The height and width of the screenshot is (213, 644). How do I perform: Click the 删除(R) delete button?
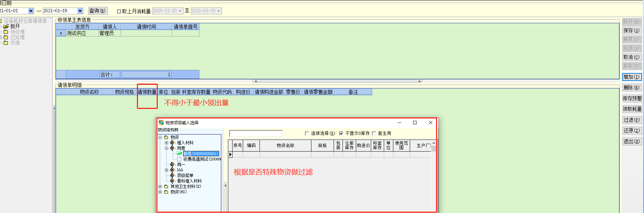point(632,87)
